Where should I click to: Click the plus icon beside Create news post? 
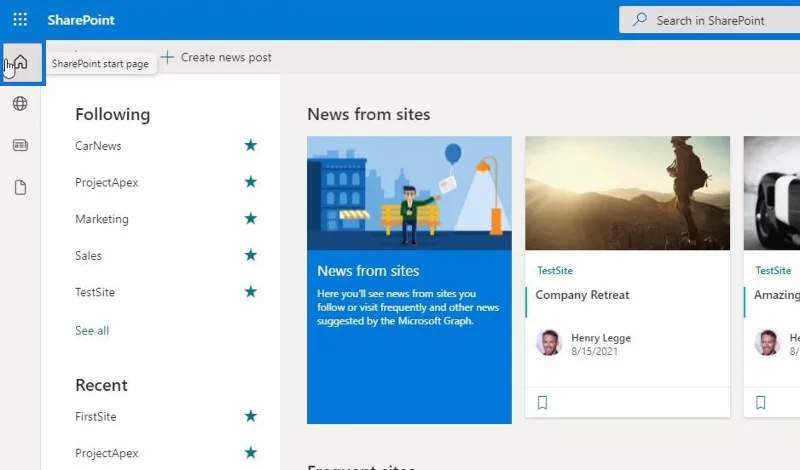[167, 57]
